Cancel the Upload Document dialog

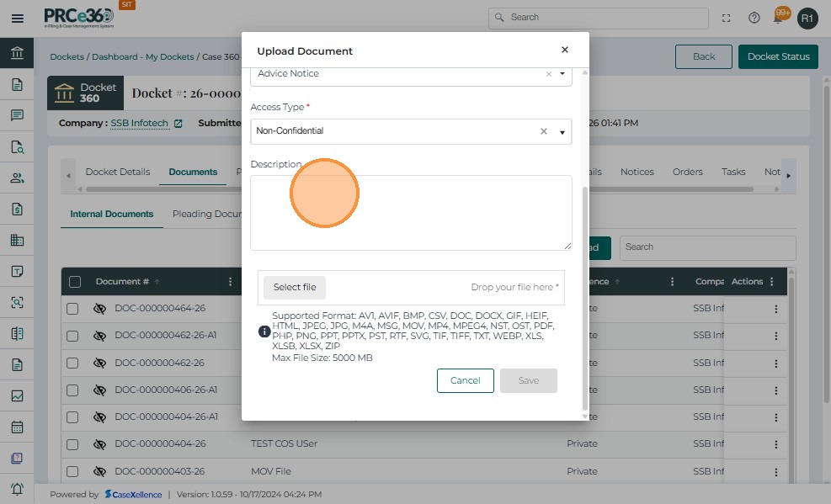(x=465, y=380)
